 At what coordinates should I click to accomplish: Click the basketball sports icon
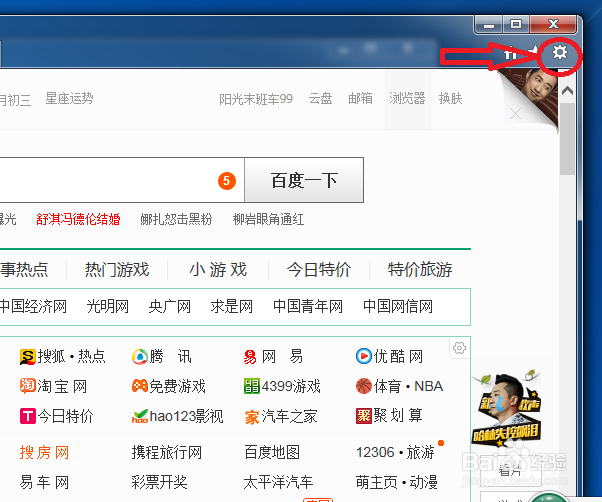pyautogui.click(x=364, y=386)
